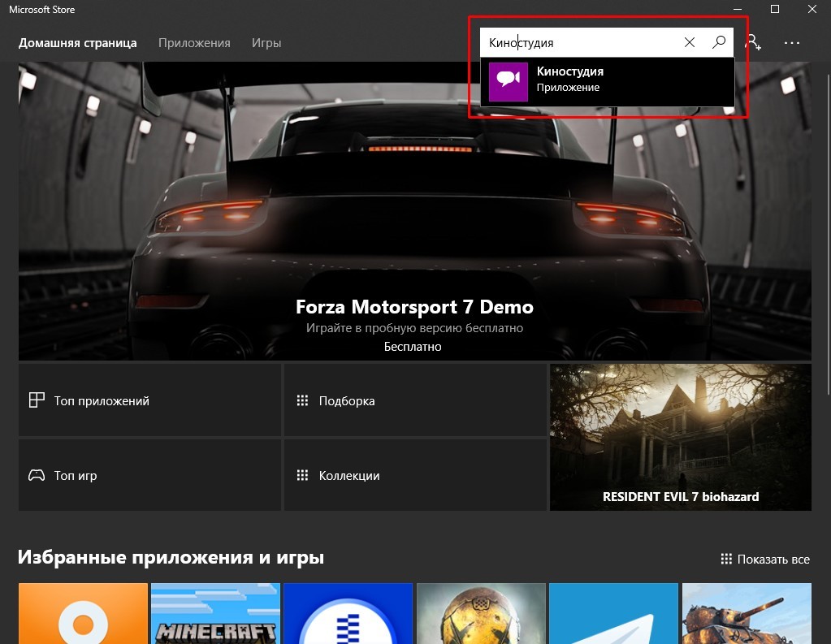This screenshot has width=831, height=644.
Task: Open the paper plane Telegram thumbnail
Action: tap(614, 613)
